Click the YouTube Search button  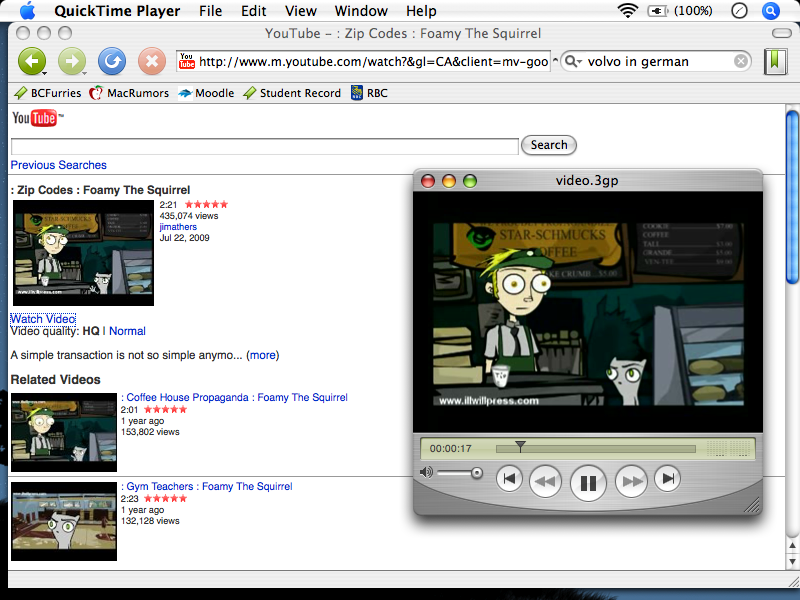(x=548, y=145)
